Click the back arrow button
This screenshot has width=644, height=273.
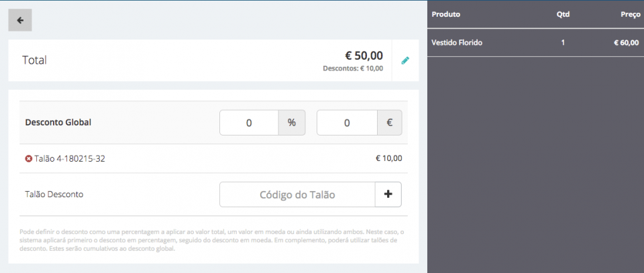tap(20, 20)
